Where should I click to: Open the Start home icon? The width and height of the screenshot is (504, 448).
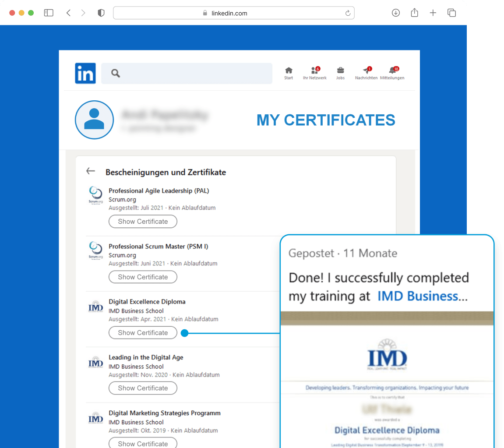[x=289, y=71]
